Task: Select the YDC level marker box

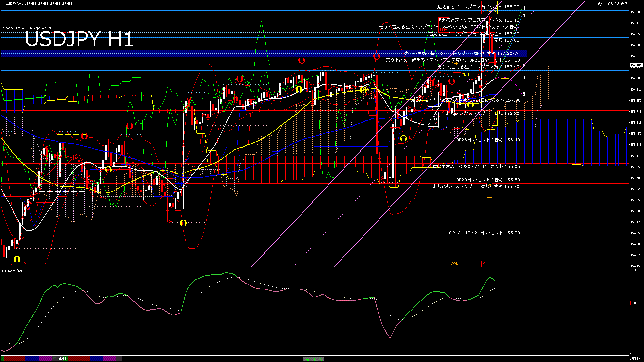Action: point(433,99)
